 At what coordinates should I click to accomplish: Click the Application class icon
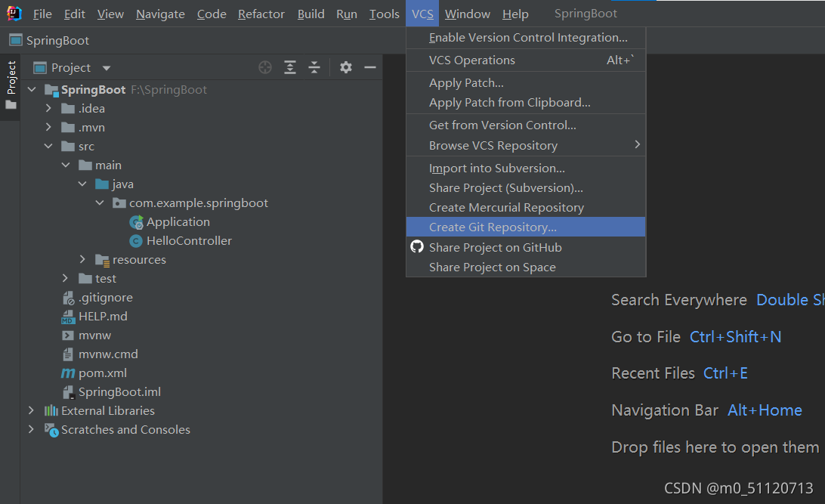click(136, 223)
